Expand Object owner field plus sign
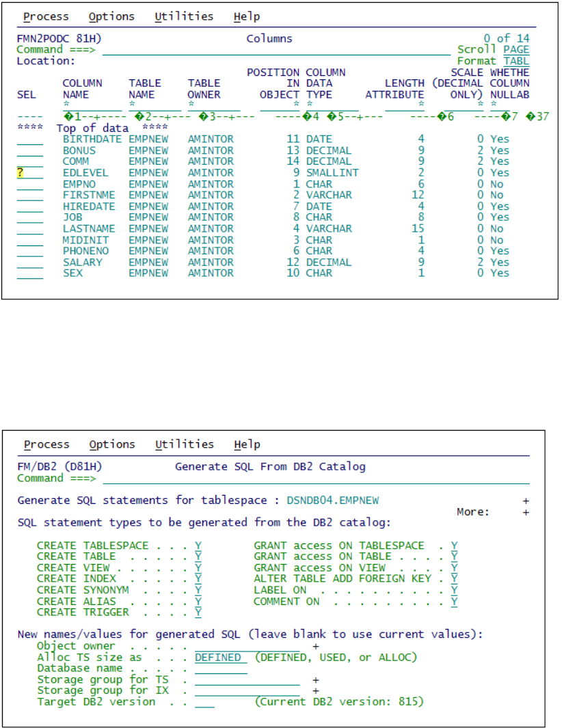This screenshot has height=728, width=562. click(x=316, y=646)
